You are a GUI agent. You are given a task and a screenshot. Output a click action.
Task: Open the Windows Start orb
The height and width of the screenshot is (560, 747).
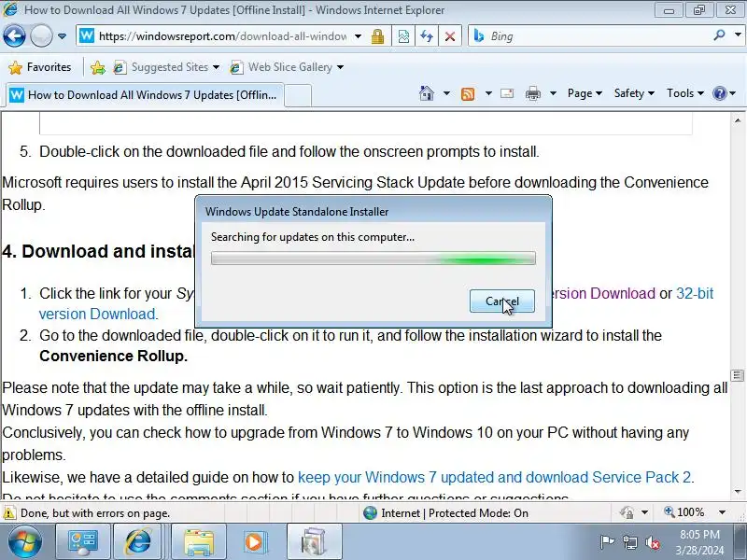point(25,542)
